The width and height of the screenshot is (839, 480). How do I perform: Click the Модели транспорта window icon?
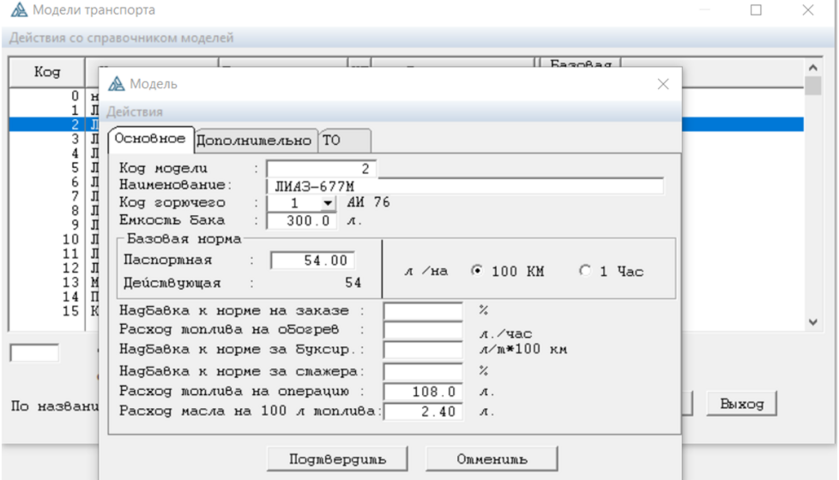[19, 10]
